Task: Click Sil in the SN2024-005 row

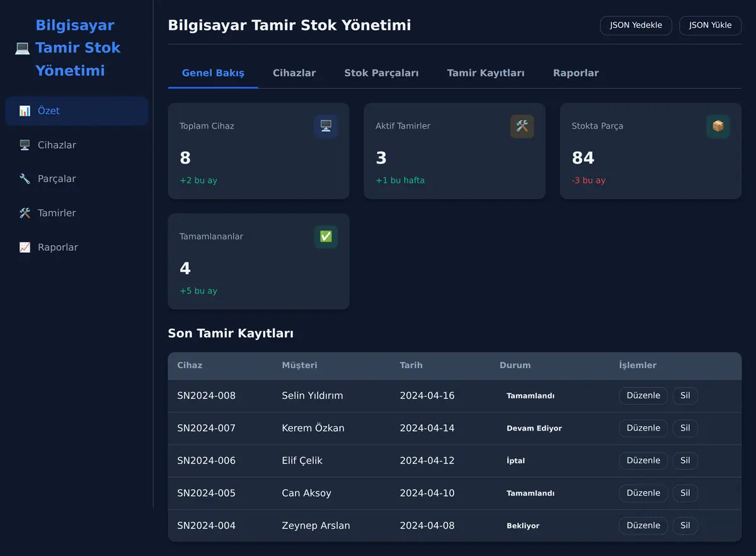Action: click(x=685, y=493)
